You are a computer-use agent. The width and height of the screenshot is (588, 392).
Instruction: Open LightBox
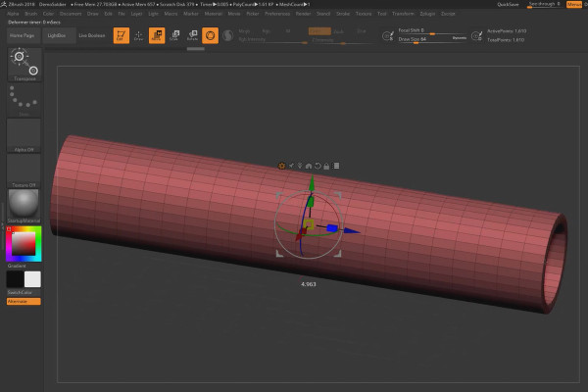point(57,35)
